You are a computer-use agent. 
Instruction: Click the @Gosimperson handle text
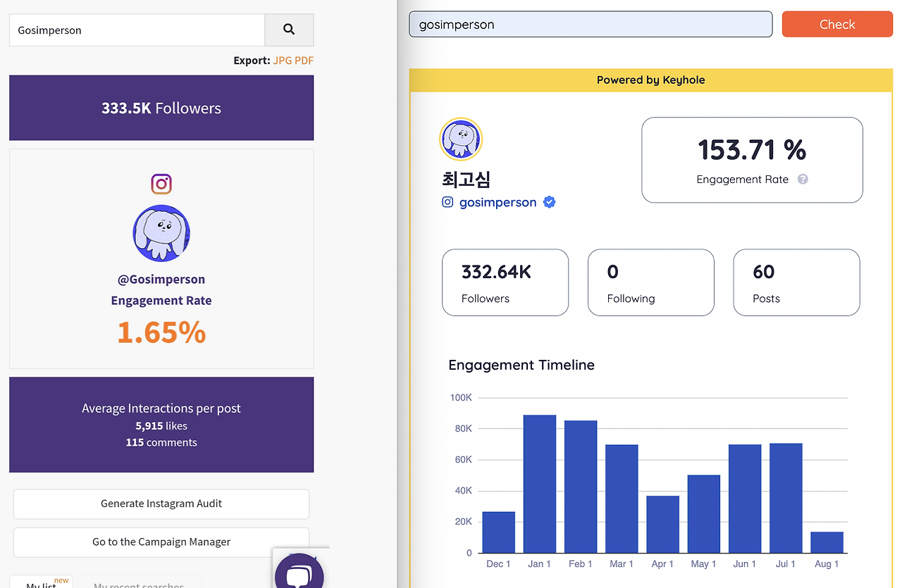pyautogui.click(x=161, y=280)
